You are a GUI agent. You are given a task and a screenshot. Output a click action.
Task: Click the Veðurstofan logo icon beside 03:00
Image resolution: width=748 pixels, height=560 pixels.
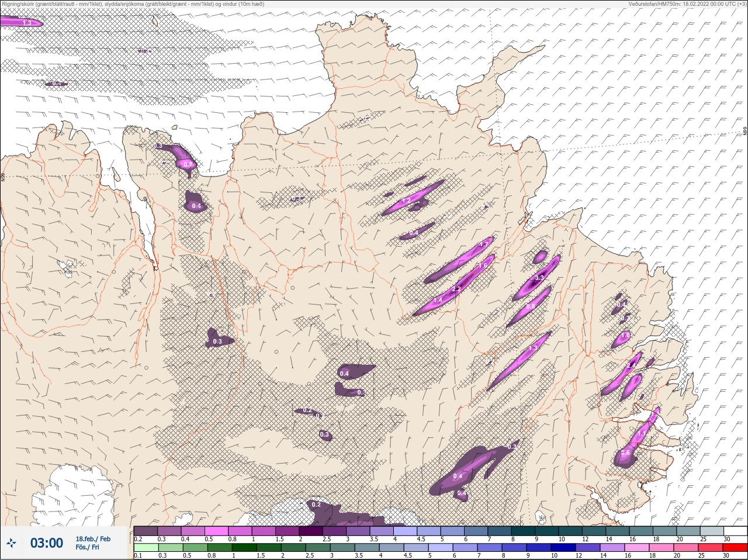coord(12,543)
